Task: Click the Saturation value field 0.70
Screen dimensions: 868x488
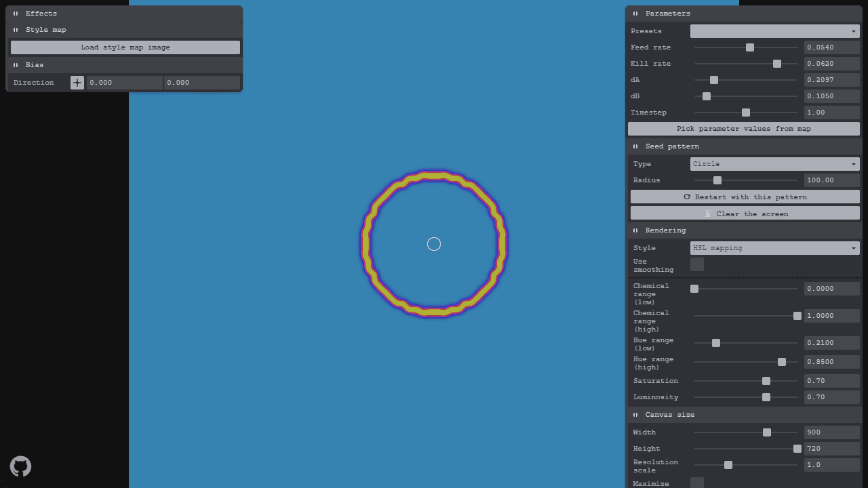Action: pyautogui.click(x=832, y=381)
